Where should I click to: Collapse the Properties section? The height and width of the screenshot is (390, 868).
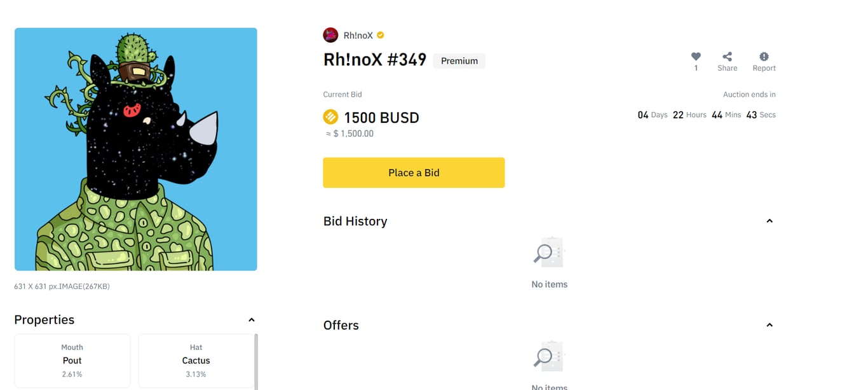click(x=251, y=320)
